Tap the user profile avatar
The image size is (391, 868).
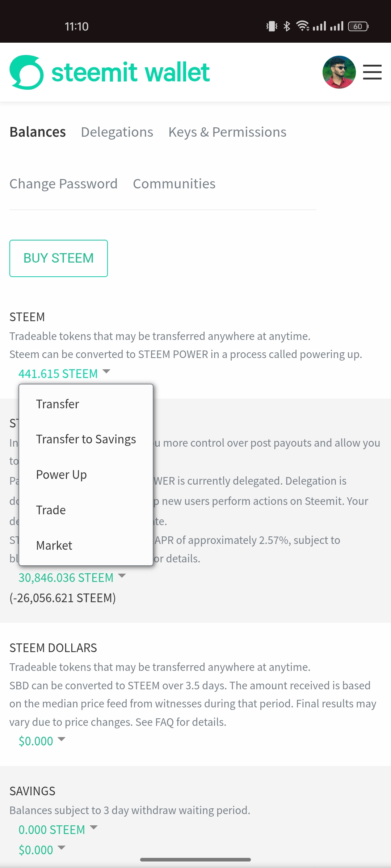(339, 72)
